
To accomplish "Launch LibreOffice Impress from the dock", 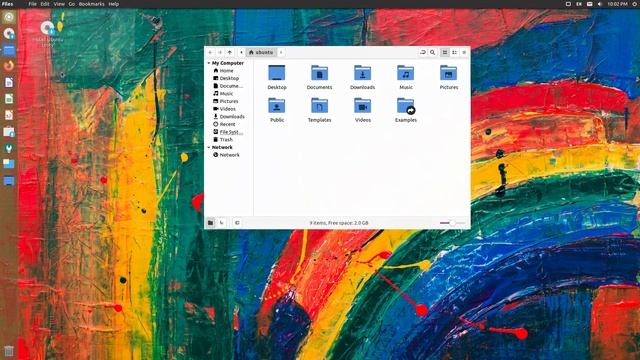I will click(x=9, y=115).
